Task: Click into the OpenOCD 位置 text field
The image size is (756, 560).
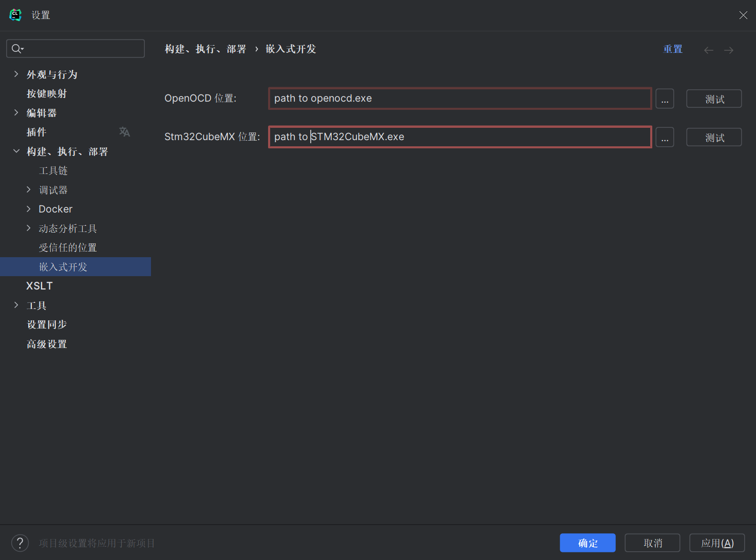Action: [460, 99]
